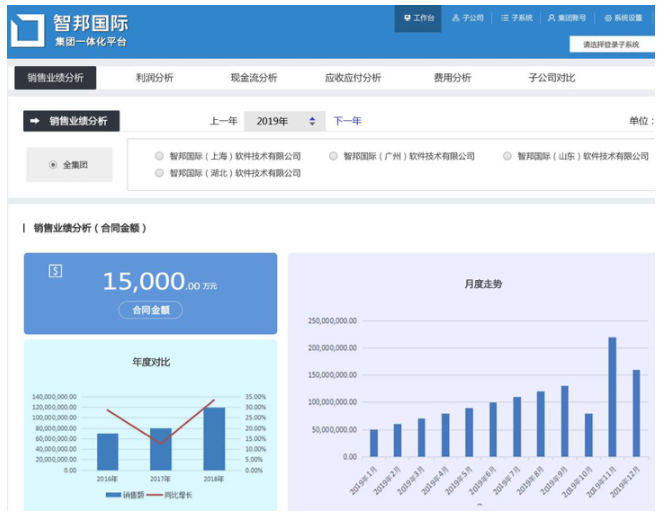Click the 合同金额 pill button
The image size is (660, 515).
(151, 310)
